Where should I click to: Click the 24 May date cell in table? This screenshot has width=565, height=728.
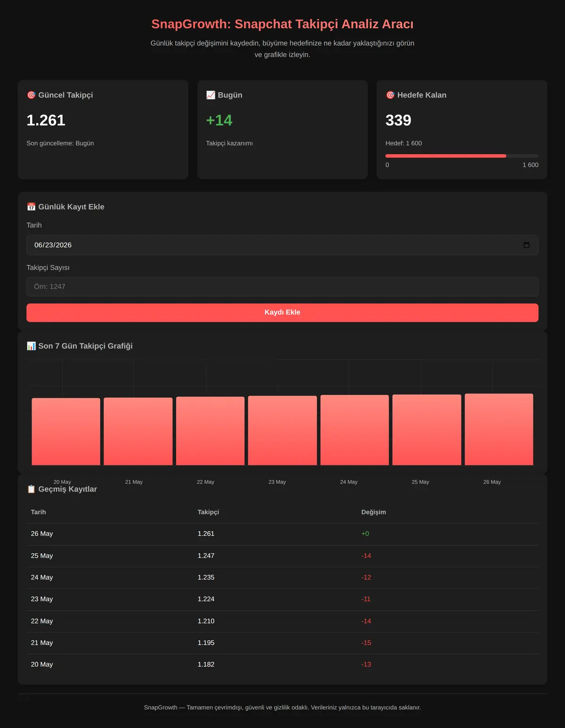42,578
